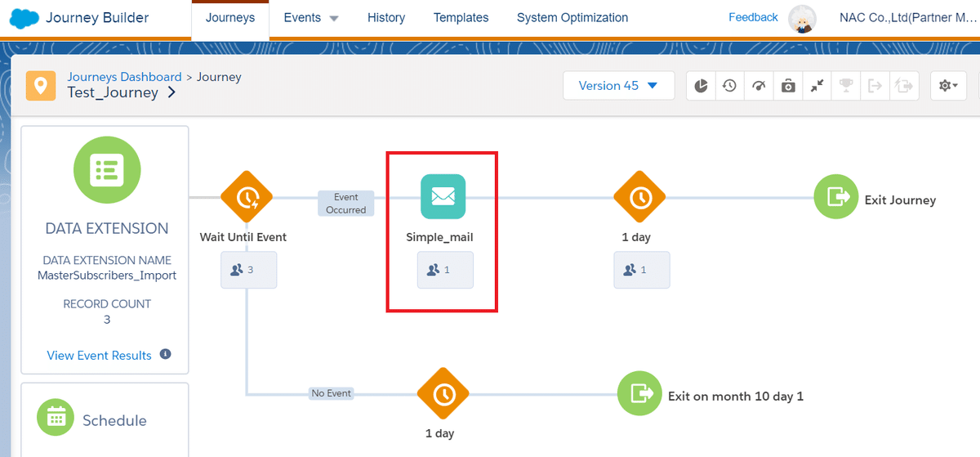Open contact count under Simple_mail
The width and height of the screenshot is (980, 457).
(445, 269)
